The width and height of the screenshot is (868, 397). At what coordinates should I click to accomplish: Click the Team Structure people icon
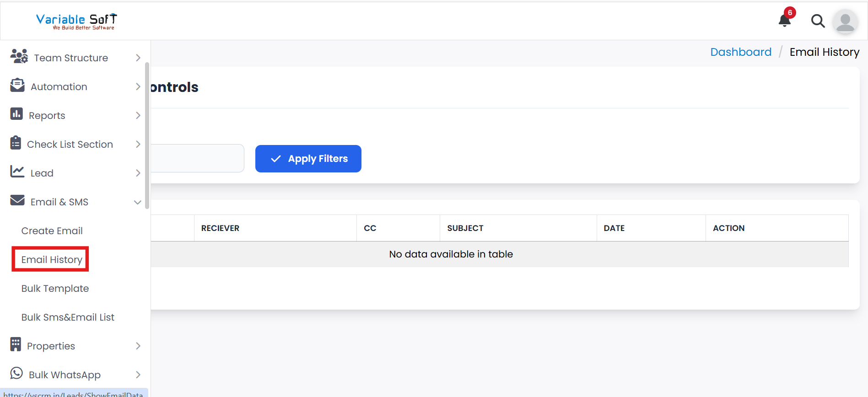click(19, 56)
